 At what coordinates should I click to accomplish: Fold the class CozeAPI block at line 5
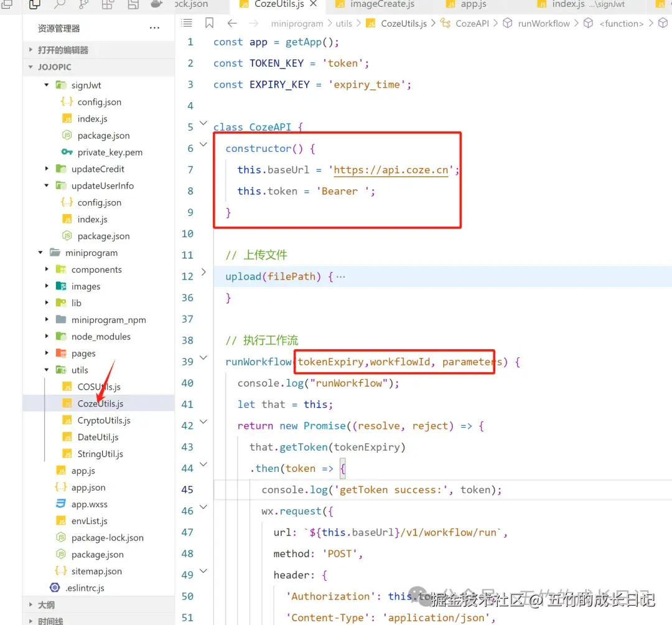[x=203, y=123]
